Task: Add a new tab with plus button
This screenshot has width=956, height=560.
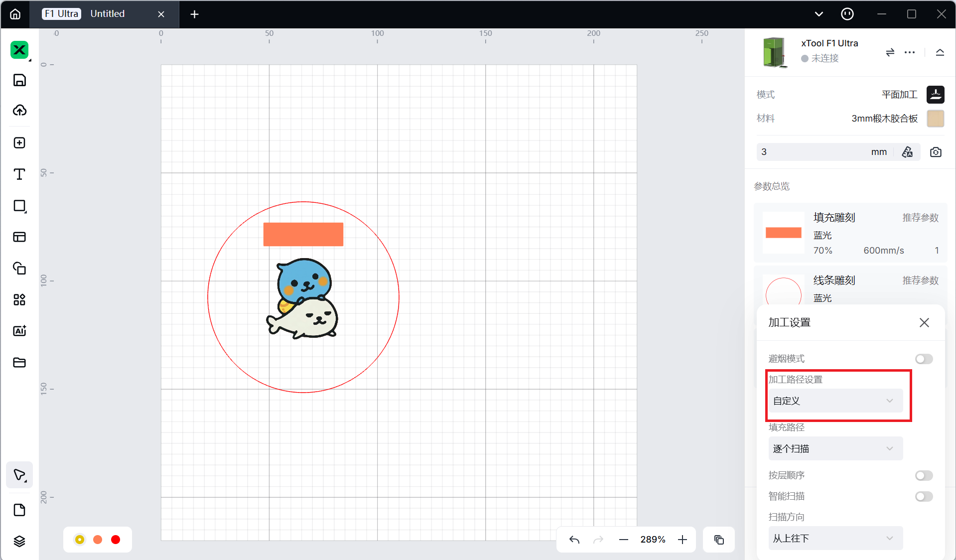Action: 194,14
